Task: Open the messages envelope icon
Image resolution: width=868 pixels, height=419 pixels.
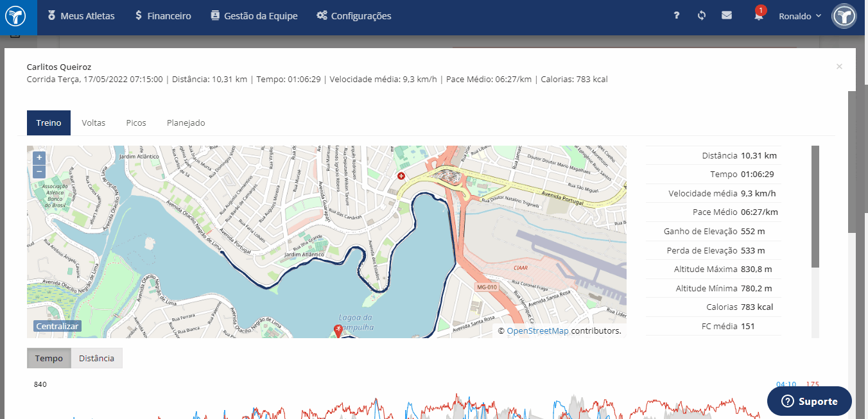Action: pos(727,15)
